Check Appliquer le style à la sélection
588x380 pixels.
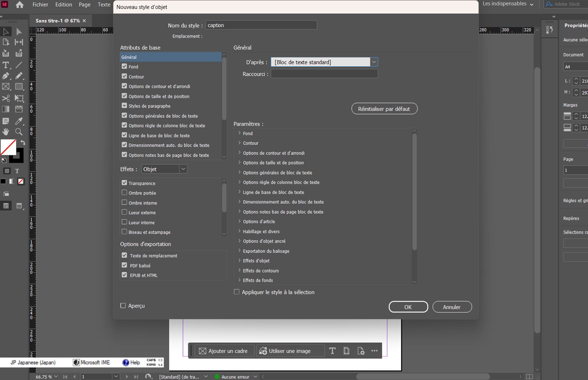237,292
